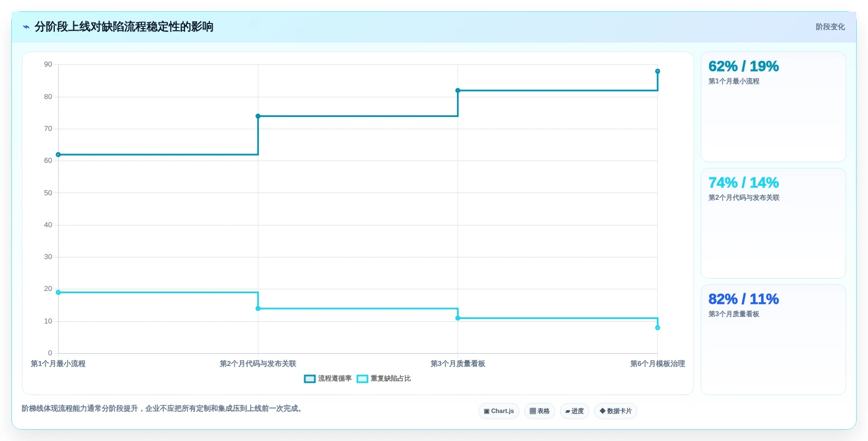Click 重复缺陷占比 point at 第1个月最小流程

58,292
